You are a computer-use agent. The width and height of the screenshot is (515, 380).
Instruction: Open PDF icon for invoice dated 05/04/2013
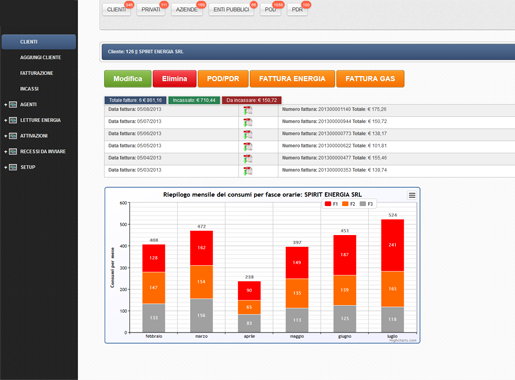pos(247,159)
